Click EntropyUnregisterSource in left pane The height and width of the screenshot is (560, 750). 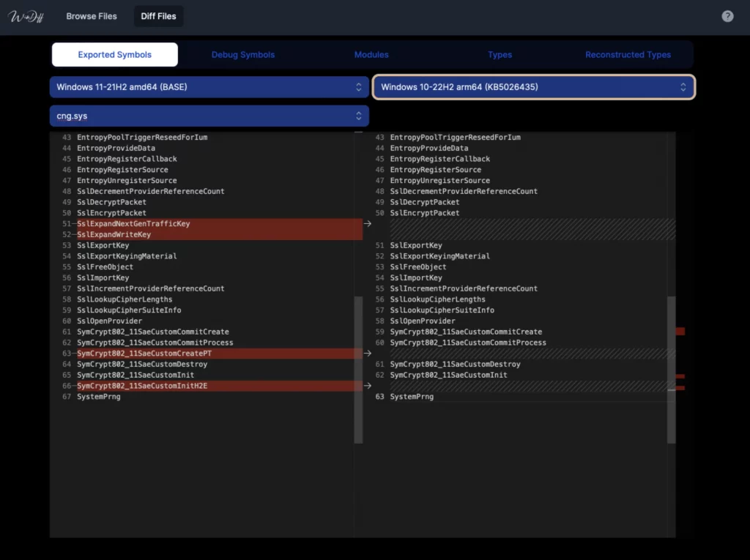click(127, 180)
